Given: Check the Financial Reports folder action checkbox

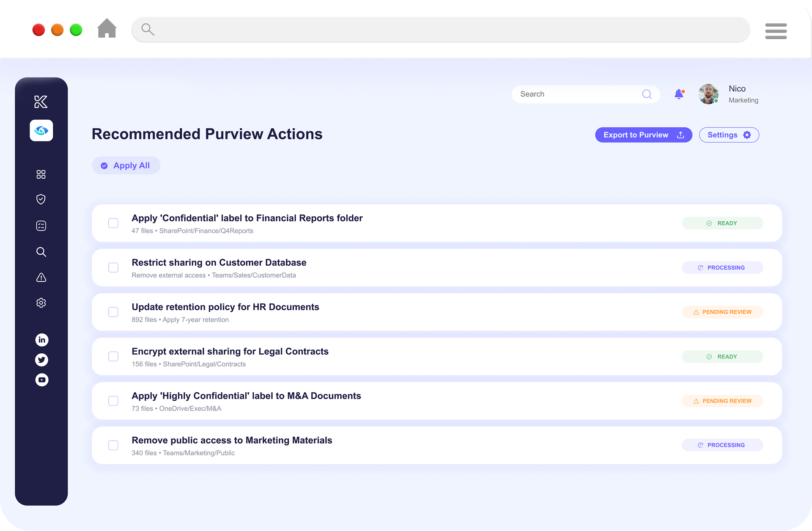Looking at the screenshot, I should pyautogui.click(x=113, y=223).
